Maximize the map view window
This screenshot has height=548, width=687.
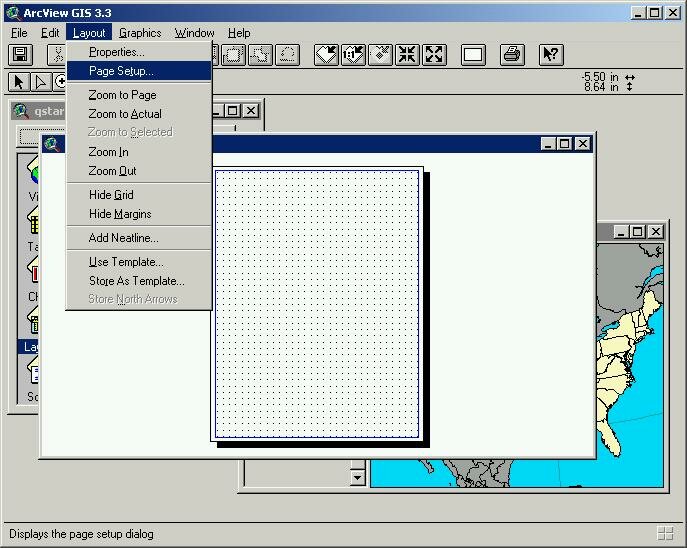(637, 232)
